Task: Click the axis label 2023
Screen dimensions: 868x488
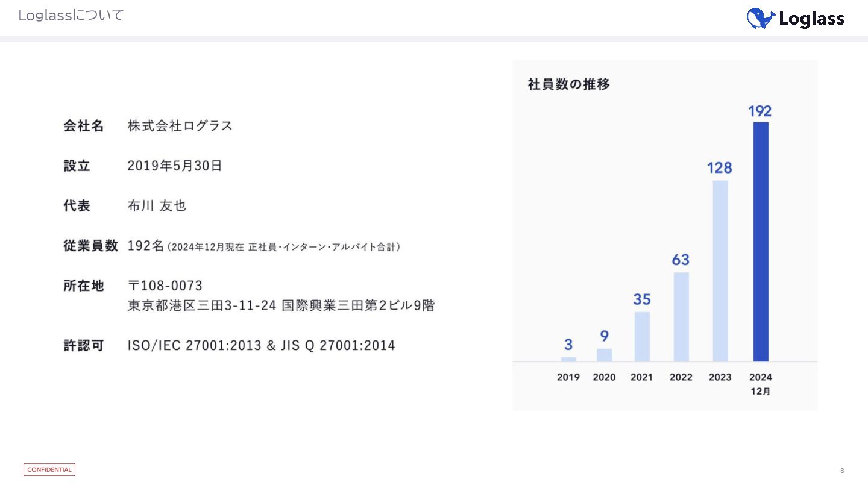Action: 720,377
